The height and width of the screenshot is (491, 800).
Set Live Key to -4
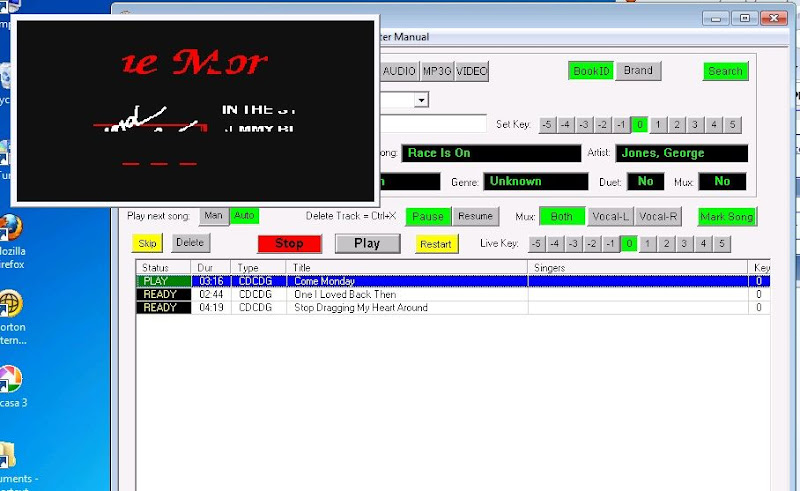[x=555, y=243]
